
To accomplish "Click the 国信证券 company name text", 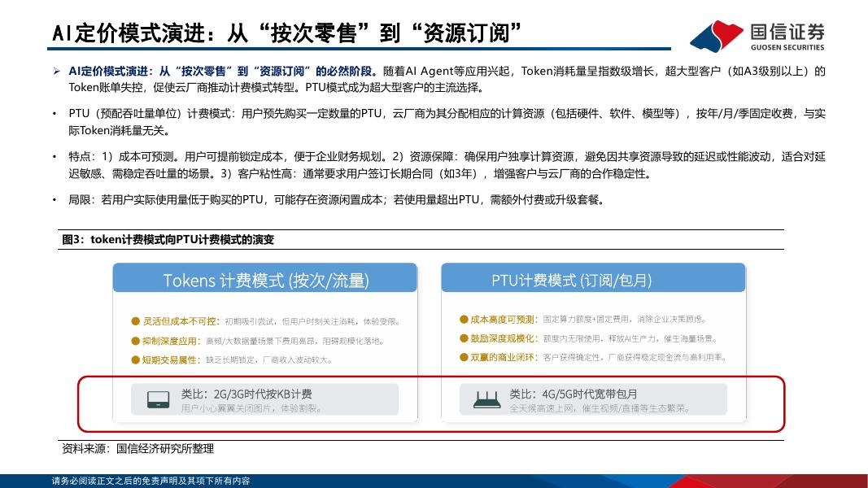I will [x=787, y=32].
